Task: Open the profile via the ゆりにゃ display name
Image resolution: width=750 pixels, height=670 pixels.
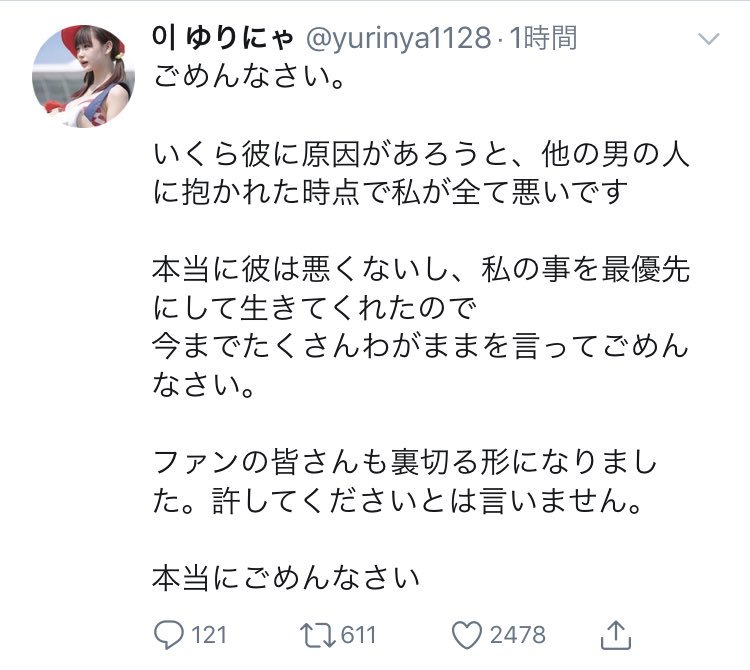Action: (222, 38)
